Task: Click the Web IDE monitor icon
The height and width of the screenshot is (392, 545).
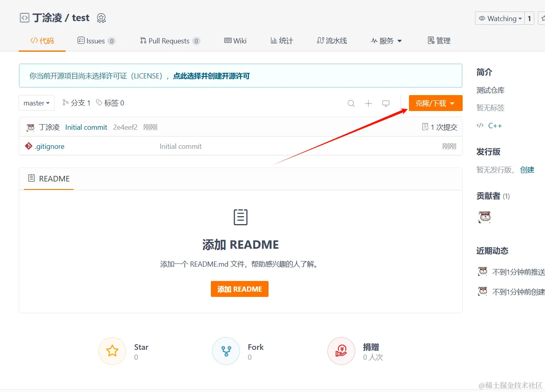Action: click(386, 103)
